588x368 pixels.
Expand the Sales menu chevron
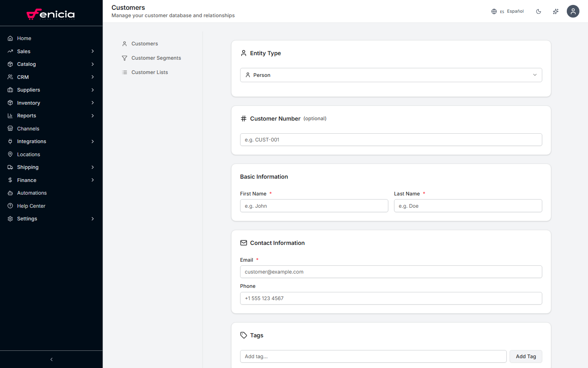[x=92, y=51]
